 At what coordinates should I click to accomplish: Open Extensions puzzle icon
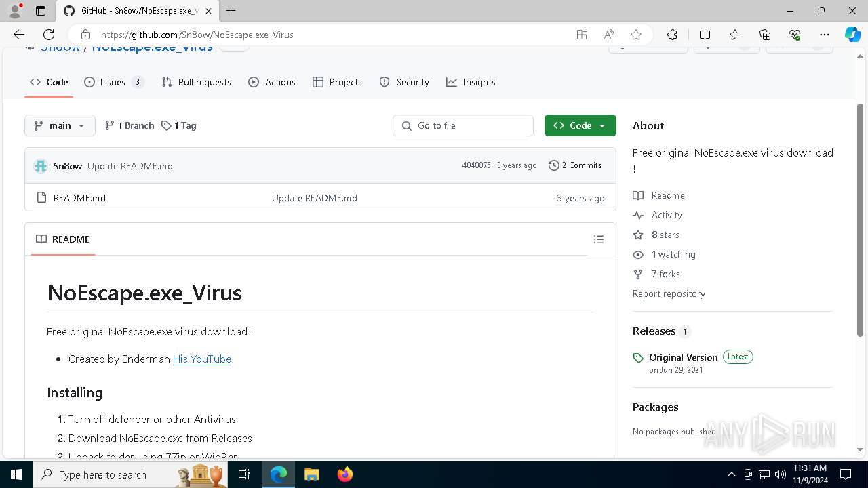click(x=673, y=35)
